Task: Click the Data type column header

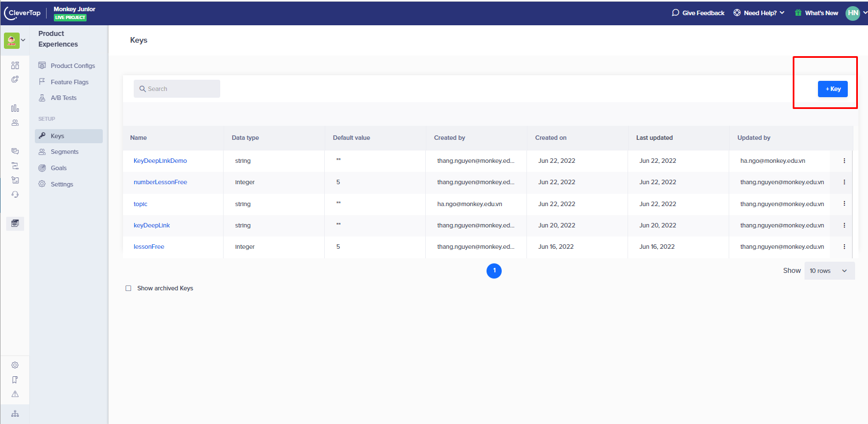Action: coord(246,138)
